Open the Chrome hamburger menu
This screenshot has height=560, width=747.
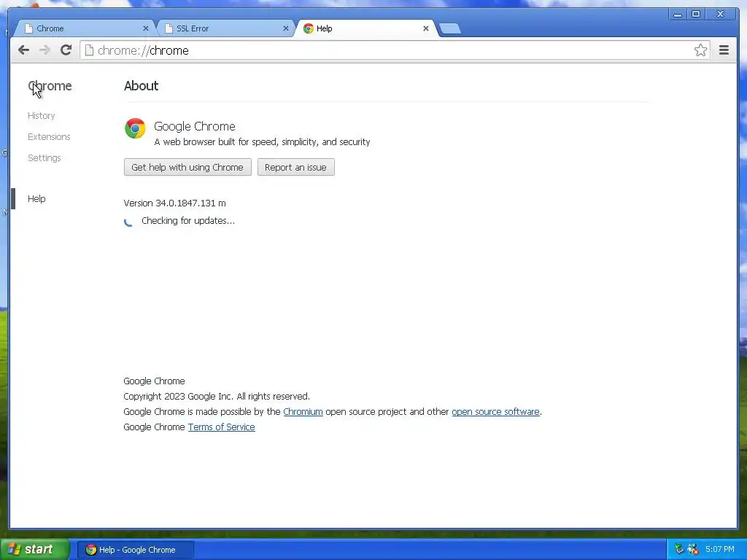pos(724,50)
